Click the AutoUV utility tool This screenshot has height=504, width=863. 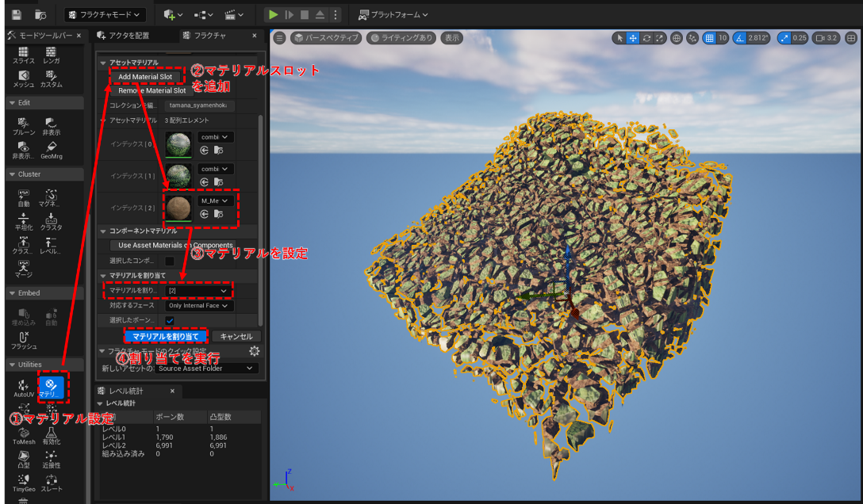[24, 388]
